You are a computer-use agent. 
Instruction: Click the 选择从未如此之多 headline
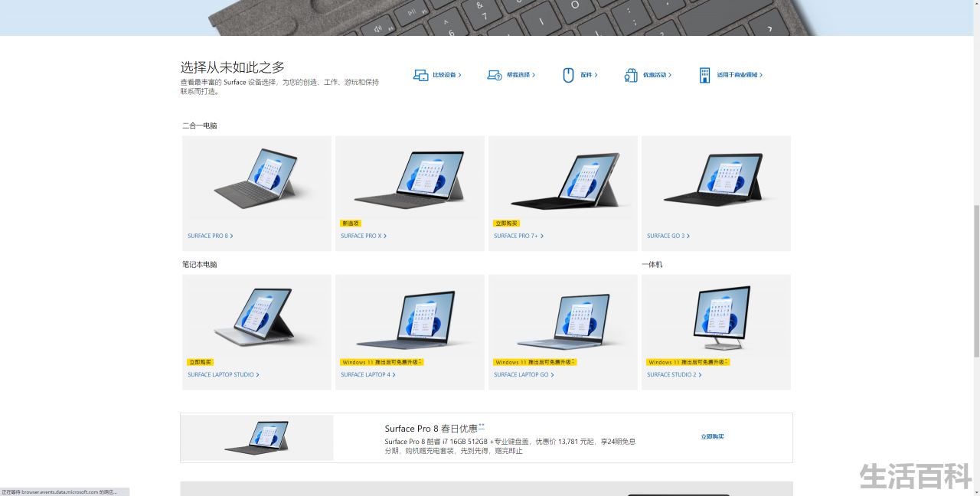[x=233, y=67]
